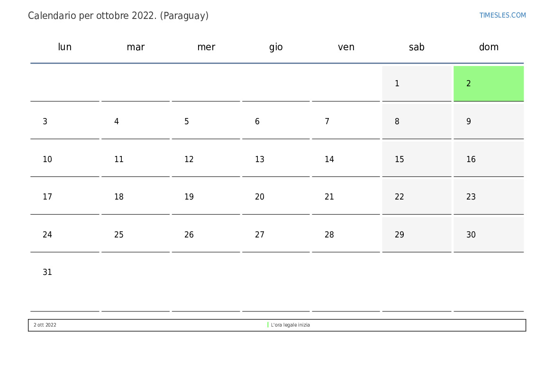
Task: Pick Sunday October 23
Action: point(488,197)
